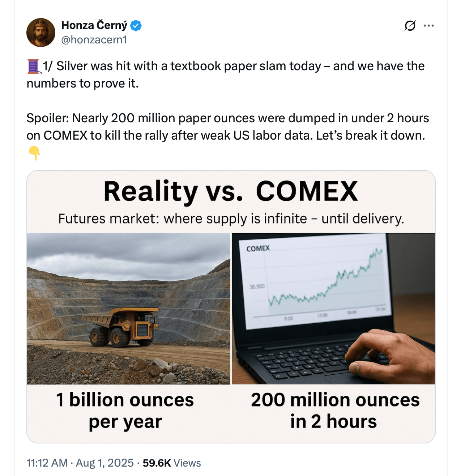This screenshot has width=465, height=476.
Task: Click the "Futures market" subtitle in the image
Action: (x=231, y=219)
